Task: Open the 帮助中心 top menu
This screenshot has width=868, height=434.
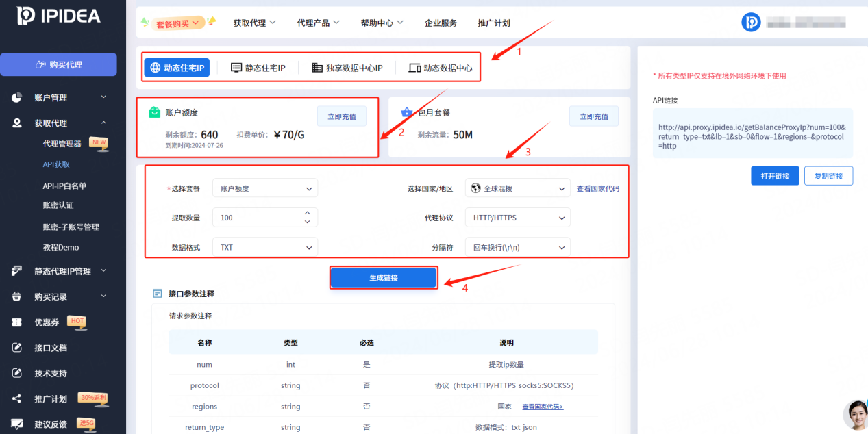Action: (382, 23)
